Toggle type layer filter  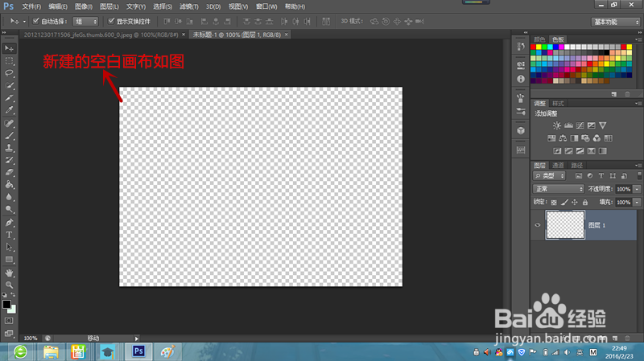click(x=601, y=176)
